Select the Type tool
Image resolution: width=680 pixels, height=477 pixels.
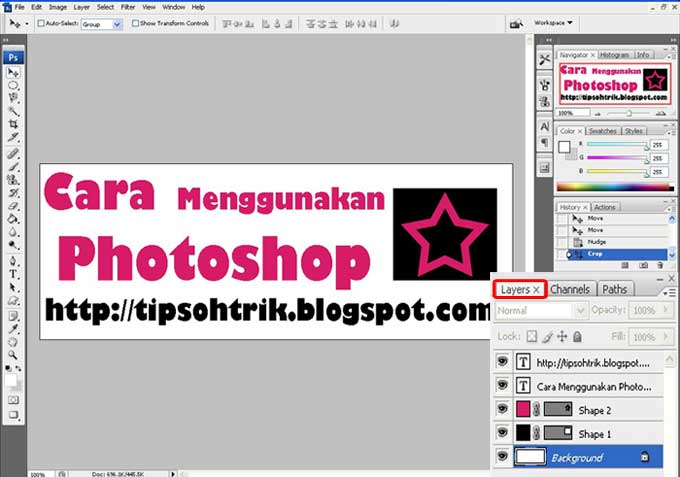pos(13,274)
